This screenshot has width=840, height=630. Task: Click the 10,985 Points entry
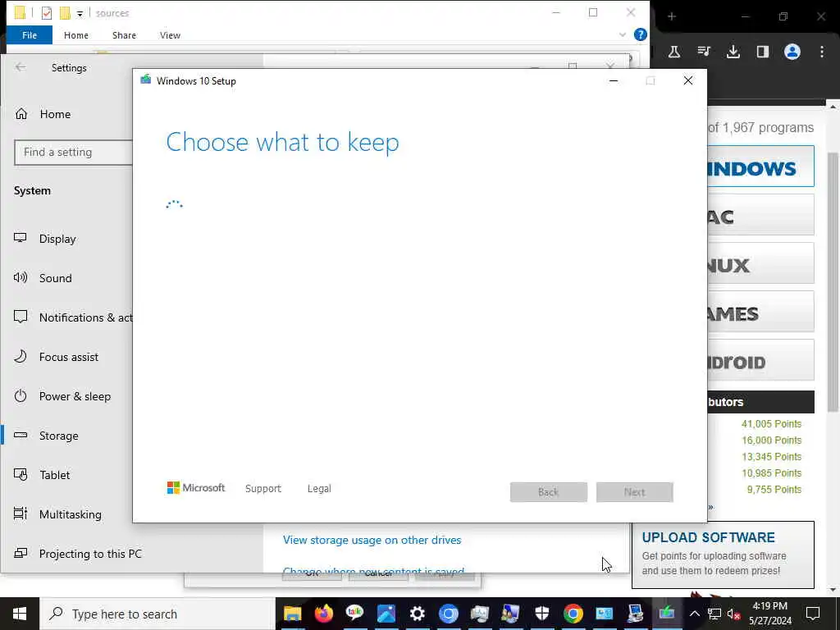(x=771, y=473)
